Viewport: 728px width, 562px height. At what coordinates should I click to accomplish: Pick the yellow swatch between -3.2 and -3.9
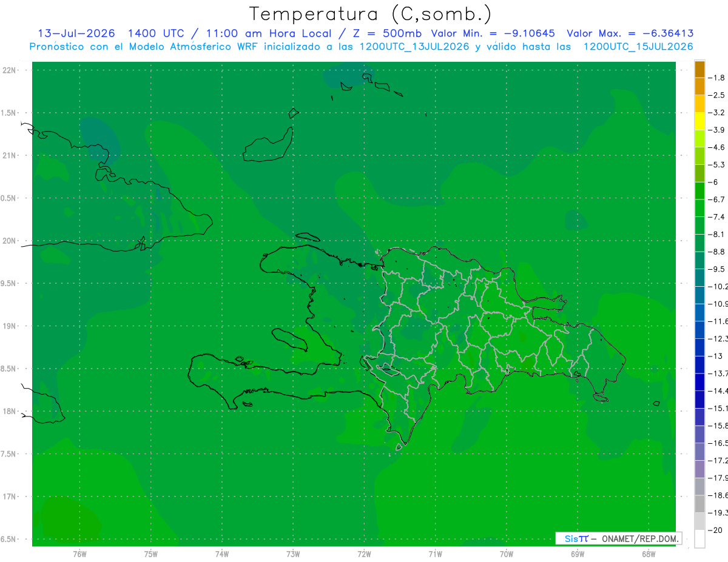pos(699,121)
